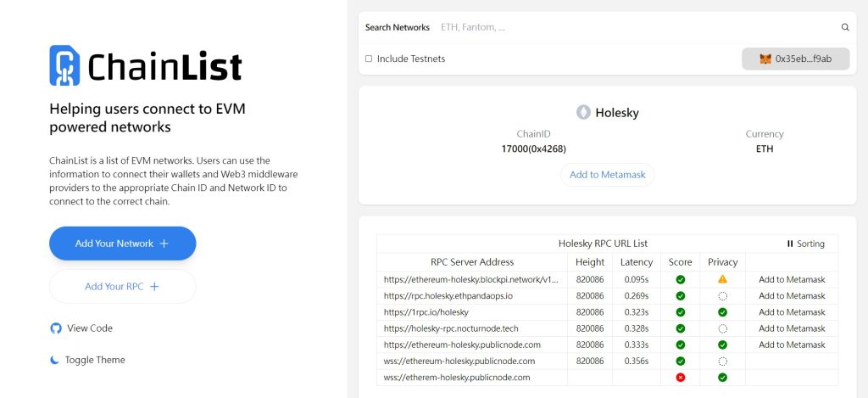The width and height of the screenshot is (868, 398).
Task: Click the dashed privacy circle for rpc.holesky.ethpandaops.io
Action: [x=722, y=296]
